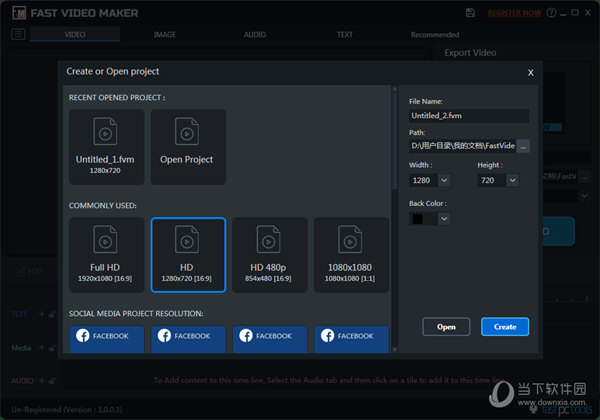Toggle the lock on Media track
Image resolution: width=600 pixels, height=420 pixels.
pos(52,348)
